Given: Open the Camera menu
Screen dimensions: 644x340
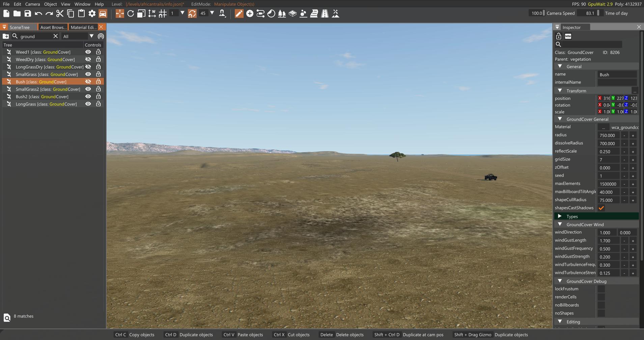Looking at the screenshot, I should tap(32, 4).
